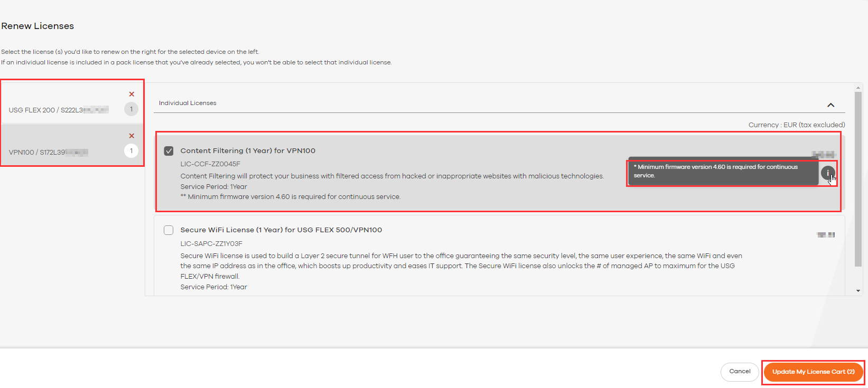Uncheck Content Filtering (1 Year) for VPN100
Screen dimensions: 868x388
click(x=169, y=151)
